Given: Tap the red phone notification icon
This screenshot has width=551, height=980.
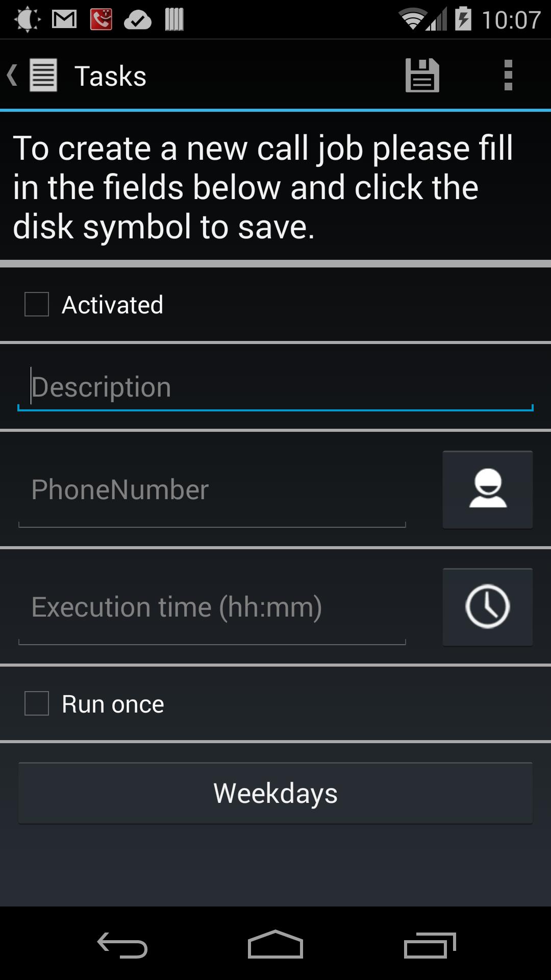Looking at the screenshot, I should tap(101, 20).
